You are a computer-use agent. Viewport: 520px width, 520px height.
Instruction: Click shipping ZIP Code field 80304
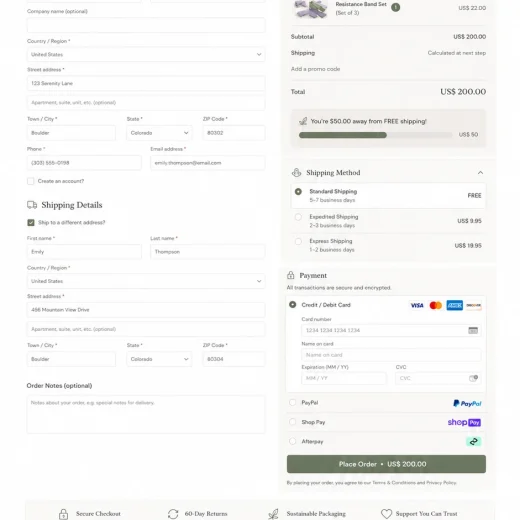[234, 359]
